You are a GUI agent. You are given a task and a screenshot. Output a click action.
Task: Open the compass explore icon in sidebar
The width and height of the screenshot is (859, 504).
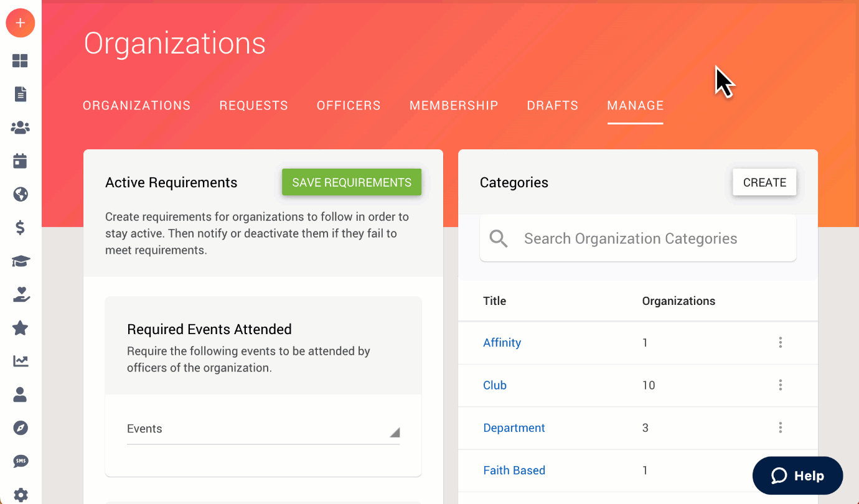point(21,428)
